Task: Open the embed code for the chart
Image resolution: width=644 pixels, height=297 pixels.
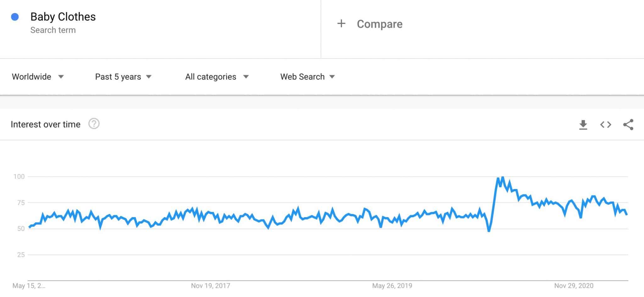Action: pyautogui.click(x=605, y=125)
